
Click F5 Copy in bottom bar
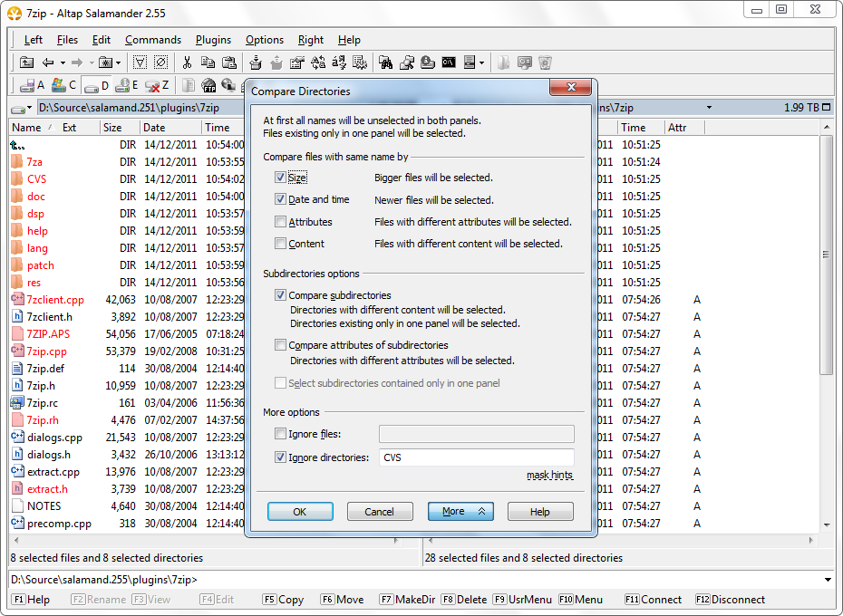coord(284,600)
